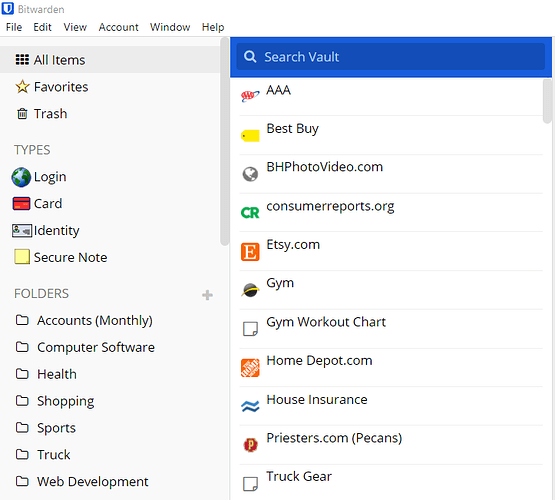Open the File menu

pyautogui.click(x=14, y=27)
